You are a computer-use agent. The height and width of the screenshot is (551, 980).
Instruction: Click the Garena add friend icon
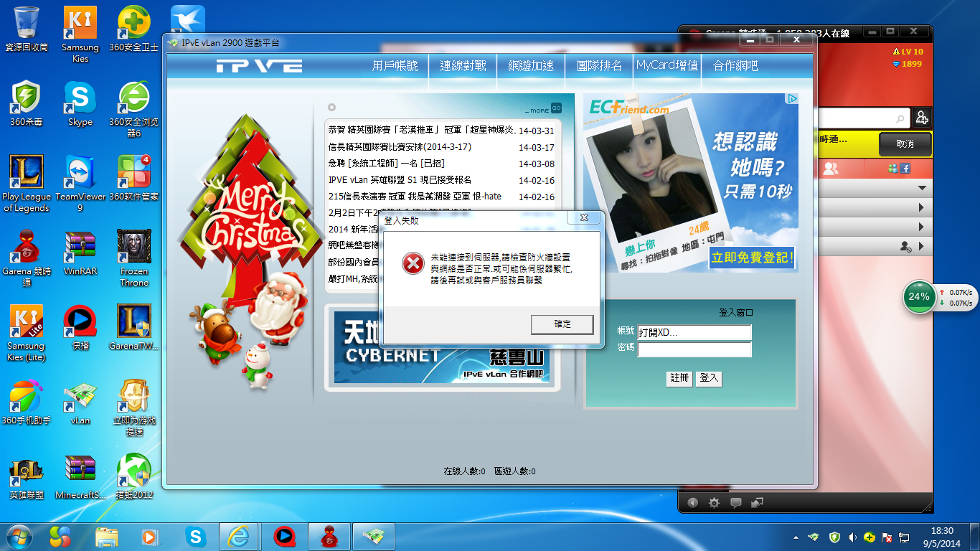922,118
